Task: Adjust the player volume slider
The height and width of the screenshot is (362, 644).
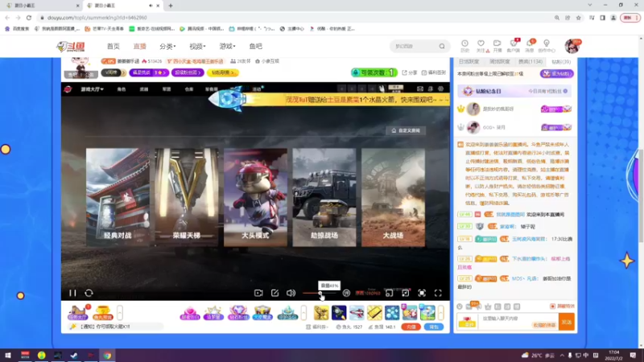Action: point(319,293)
